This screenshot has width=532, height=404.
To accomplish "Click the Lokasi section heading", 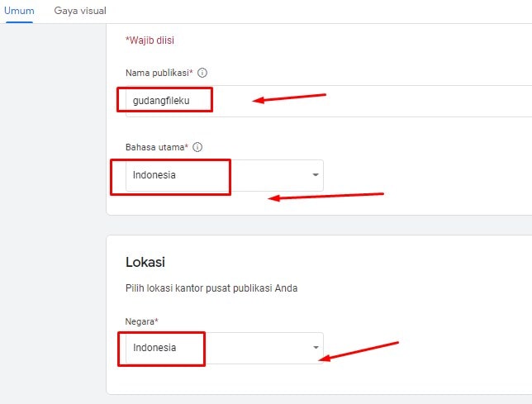I will click(x=145, y=262).
